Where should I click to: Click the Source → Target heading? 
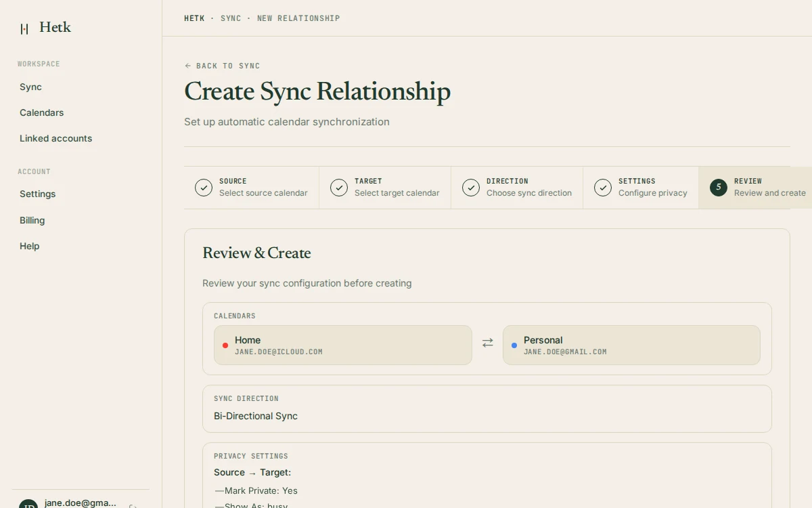click(252, 472)
